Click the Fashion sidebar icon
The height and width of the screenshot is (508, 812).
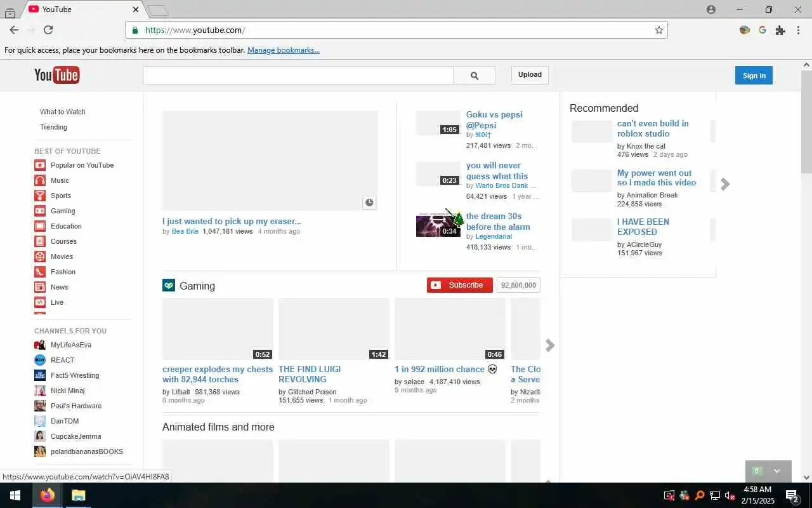click(40, 272)
